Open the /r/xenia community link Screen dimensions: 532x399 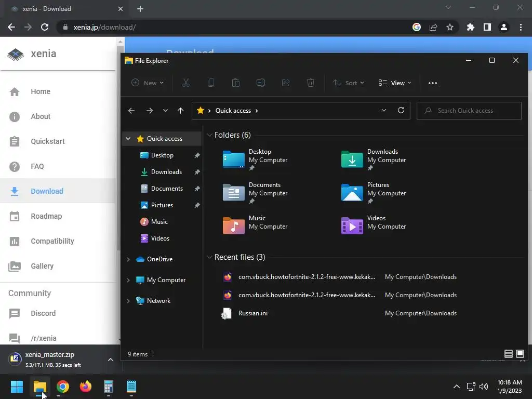[58, 338]
